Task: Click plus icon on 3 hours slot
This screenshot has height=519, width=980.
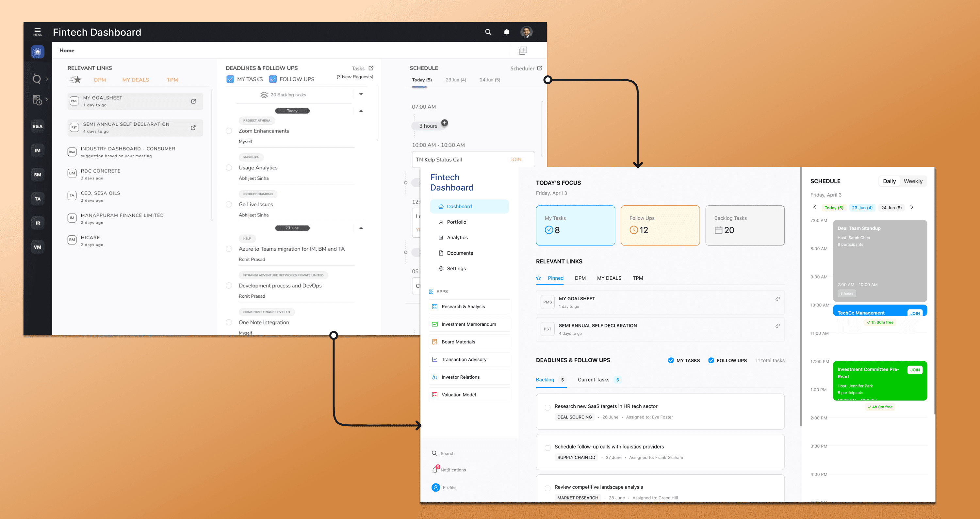Action: tap(444, 123)
